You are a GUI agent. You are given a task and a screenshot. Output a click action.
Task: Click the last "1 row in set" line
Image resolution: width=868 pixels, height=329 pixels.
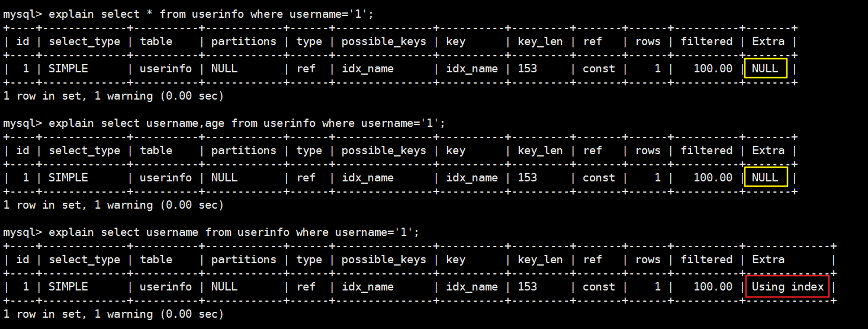pos(113,314)
